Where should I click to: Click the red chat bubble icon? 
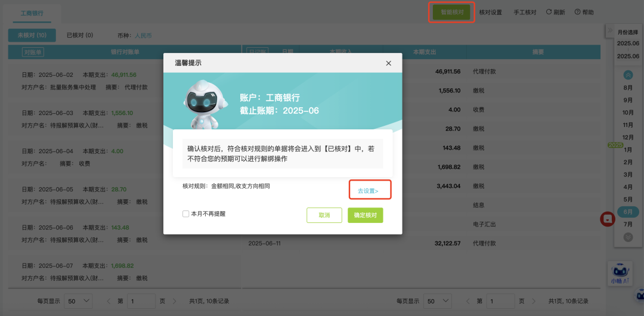(608, 219)
